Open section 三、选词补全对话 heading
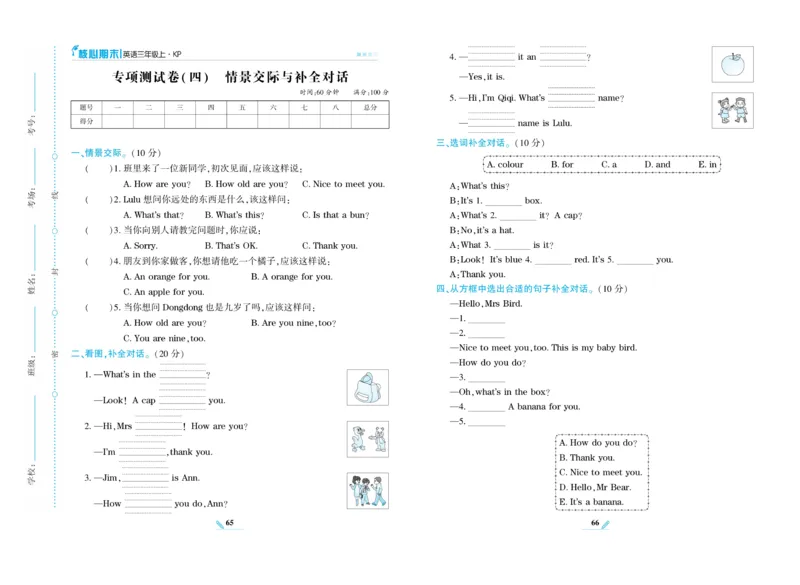The image size is (800, 585). click(x=472, y=143)
